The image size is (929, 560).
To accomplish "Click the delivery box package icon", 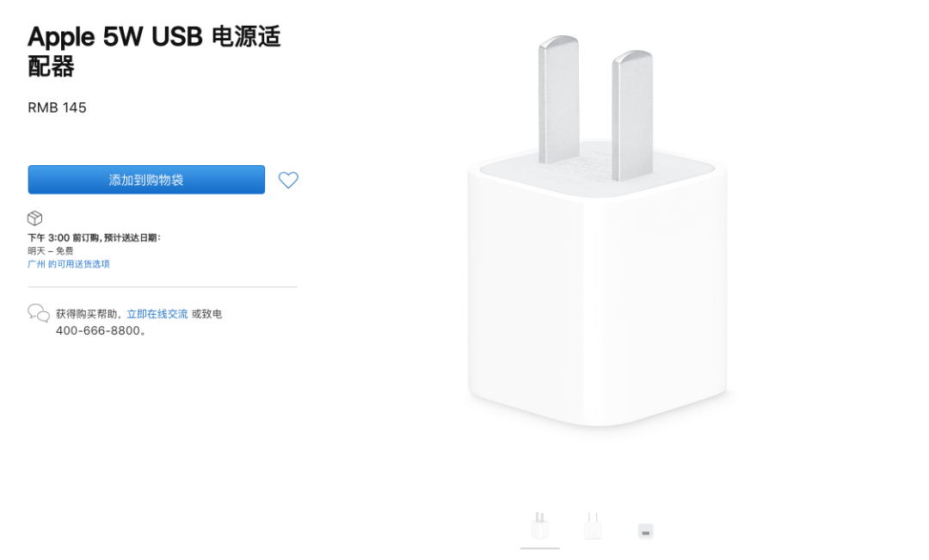I will (35, 218).
